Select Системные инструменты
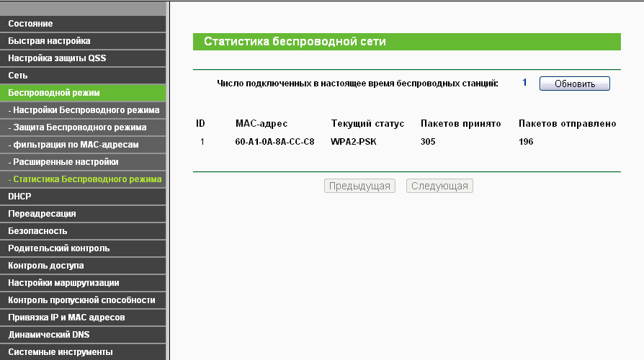644x360 pixels. pos(83,352)
